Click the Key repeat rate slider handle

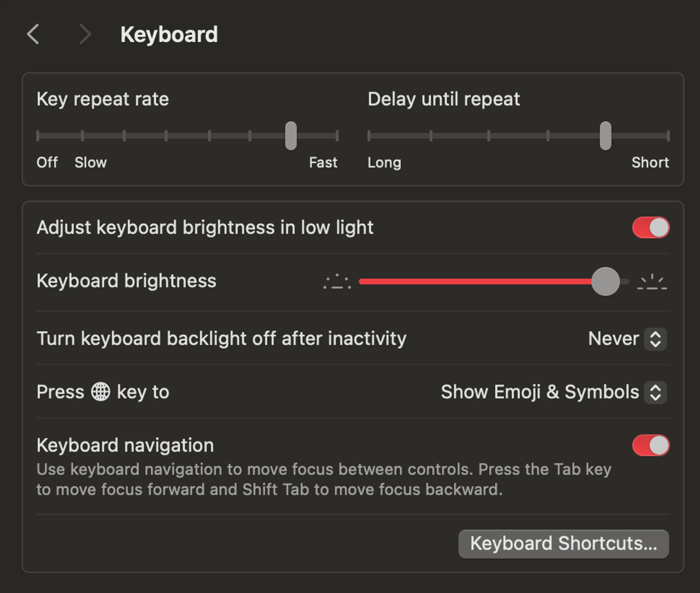pyautogui.click(x=291, y=136)
